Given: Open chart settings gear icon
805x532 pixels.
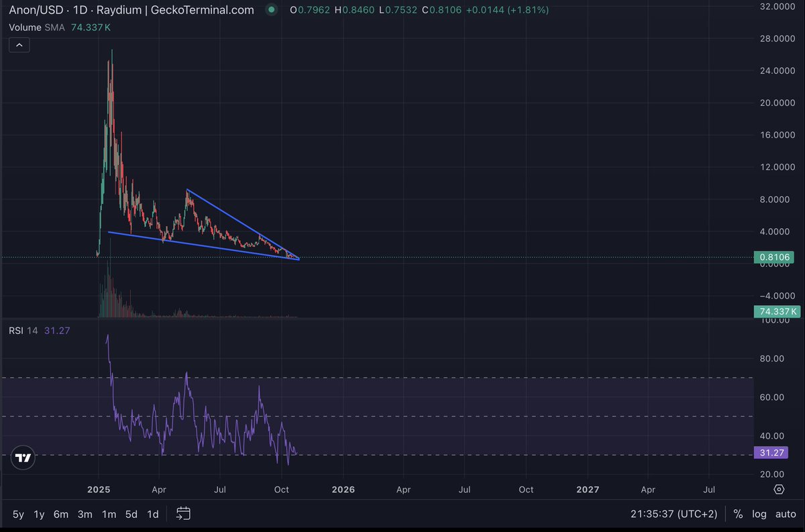Looking at the screenshot, I should (x=779, y=489).
